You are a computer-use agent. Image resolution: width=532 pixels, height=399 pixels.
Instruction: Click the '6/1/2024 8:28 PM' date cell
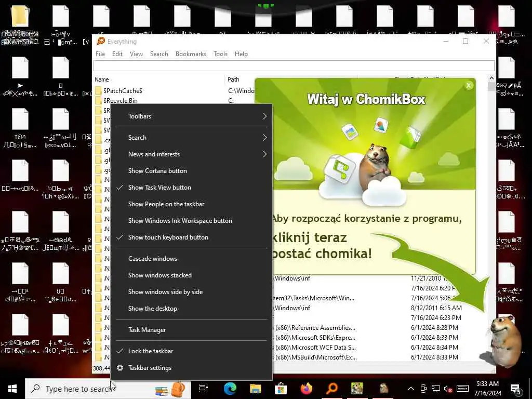[435, 328]
